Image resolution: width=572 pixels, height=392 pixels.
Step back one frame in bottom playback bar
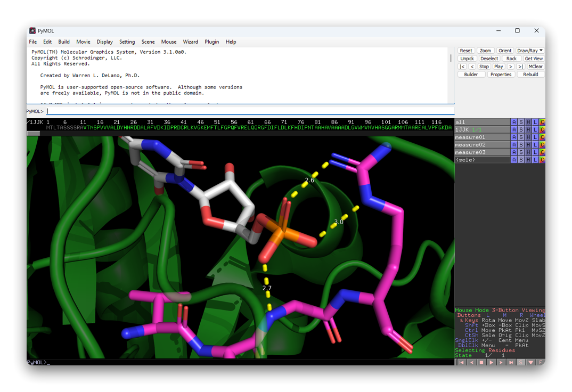472,363
